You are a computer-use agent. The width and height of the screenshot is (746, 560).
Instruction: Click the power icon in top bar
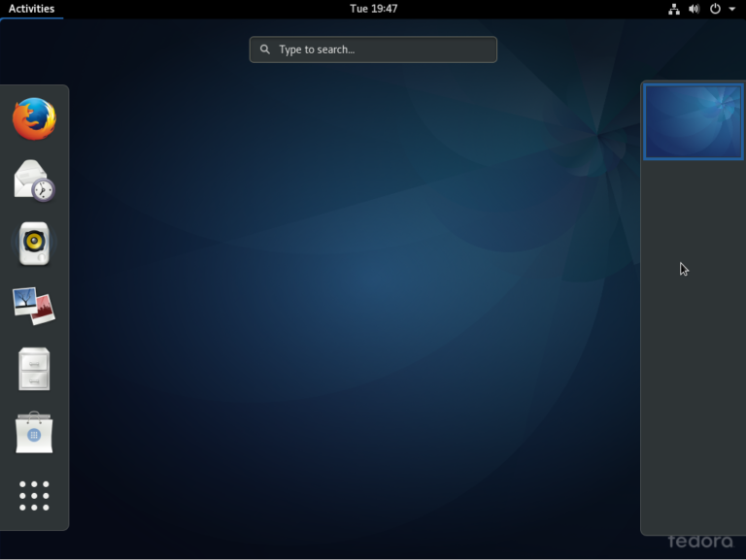(715, 9)
